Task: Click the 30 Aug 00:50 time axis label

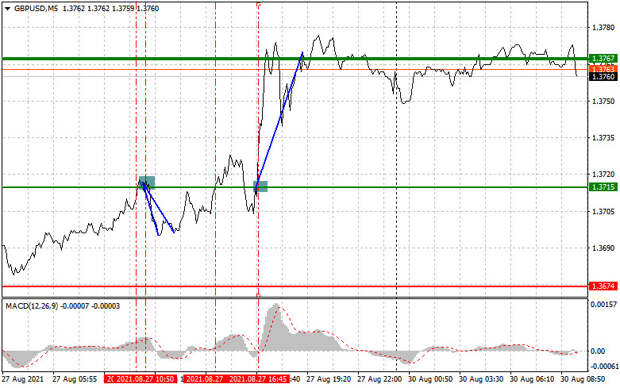Action: tap(430, 379)
